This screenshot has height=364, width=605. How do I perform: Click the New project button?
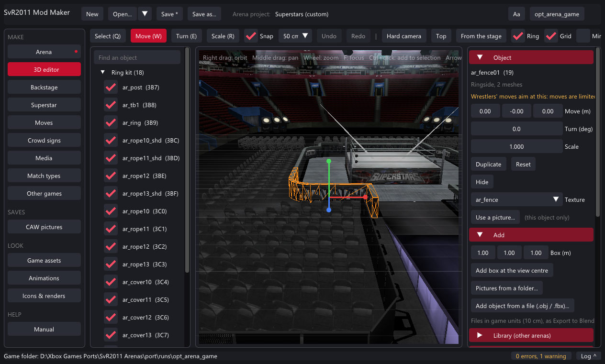click(92, 14)
